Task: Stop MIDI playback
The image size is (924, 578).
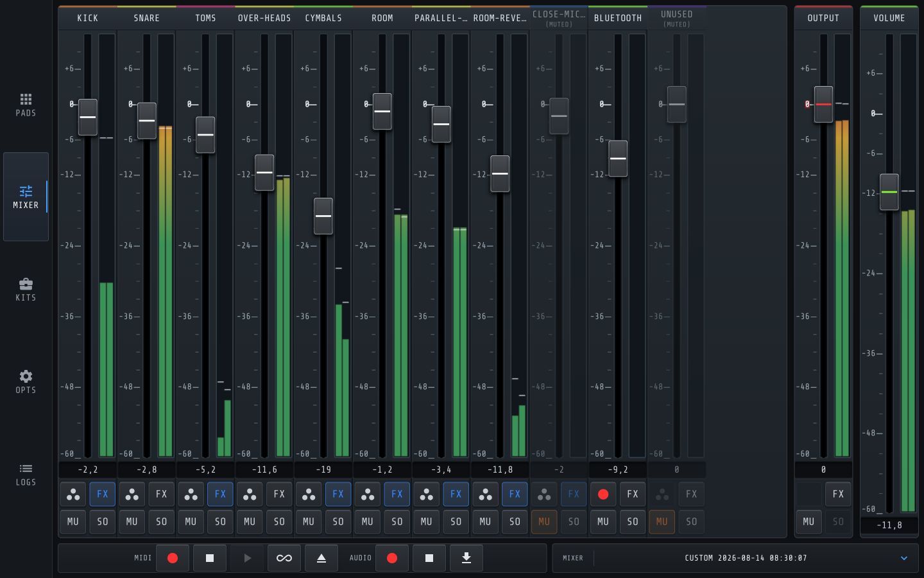Action: pos(210,558)
